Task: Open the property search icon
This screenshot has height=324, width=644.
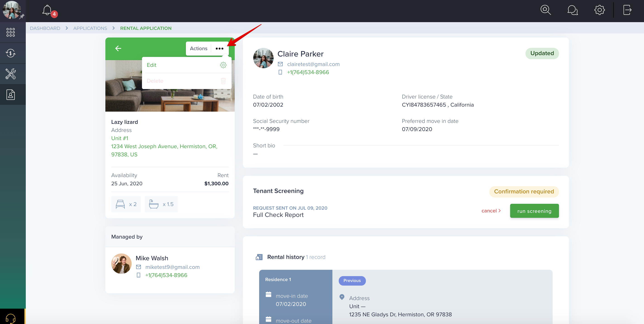Action: tap(545, 10)
